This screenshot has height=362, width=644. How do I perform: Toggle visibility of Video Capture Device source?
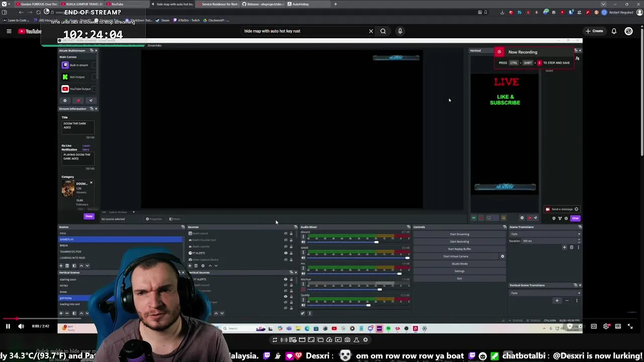(x=286, y=259)
